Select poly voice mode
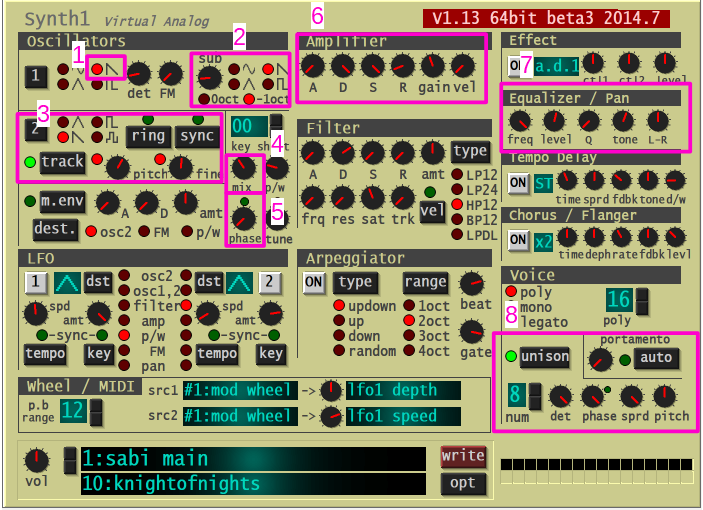Viewport: 703px width, 510px height. point(511,291)
